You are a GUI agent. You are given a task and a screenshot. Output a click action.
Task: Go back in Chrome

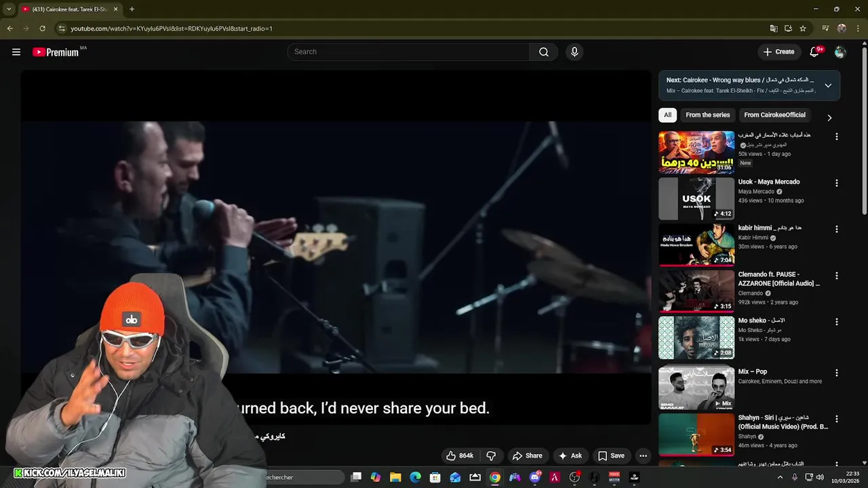(x=9, y=28)
